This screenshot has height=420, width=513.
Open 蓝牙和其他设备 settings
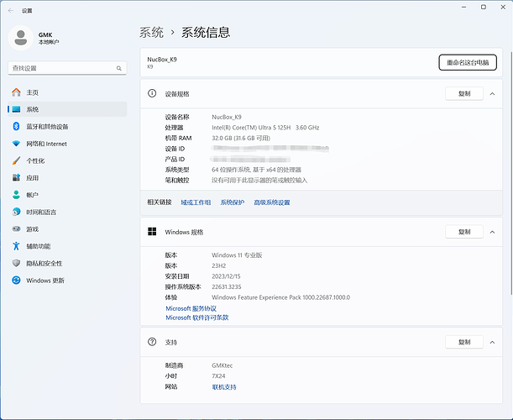coord(47,127)
